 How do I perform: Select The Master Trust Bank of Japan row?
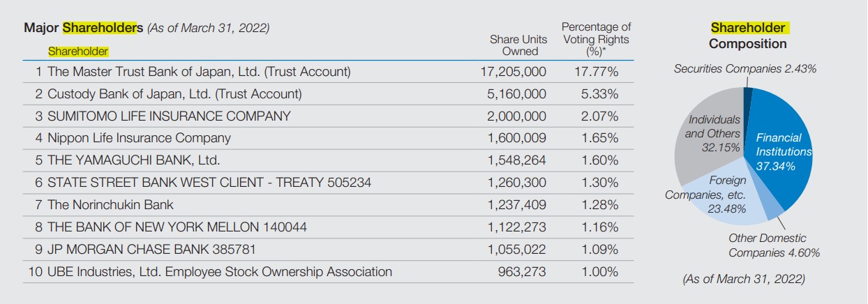199,71
